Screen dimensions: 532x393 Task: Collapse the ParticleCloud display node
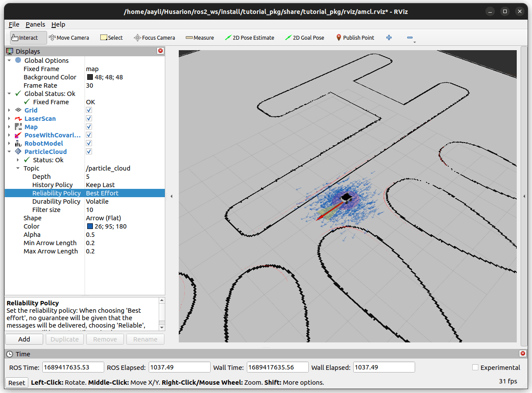[x=9, y=152]
